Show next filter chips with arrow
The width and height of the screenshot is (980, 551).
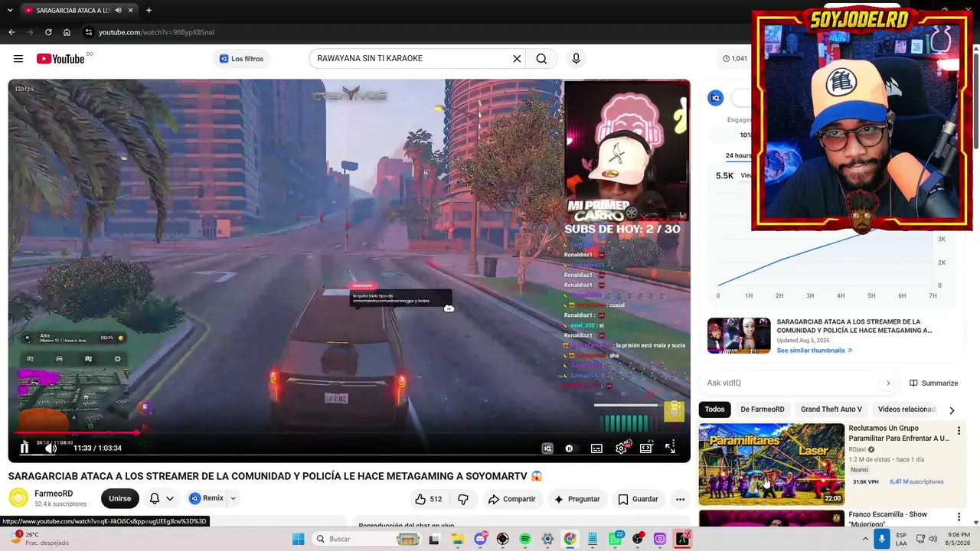[x=952, y=410]
